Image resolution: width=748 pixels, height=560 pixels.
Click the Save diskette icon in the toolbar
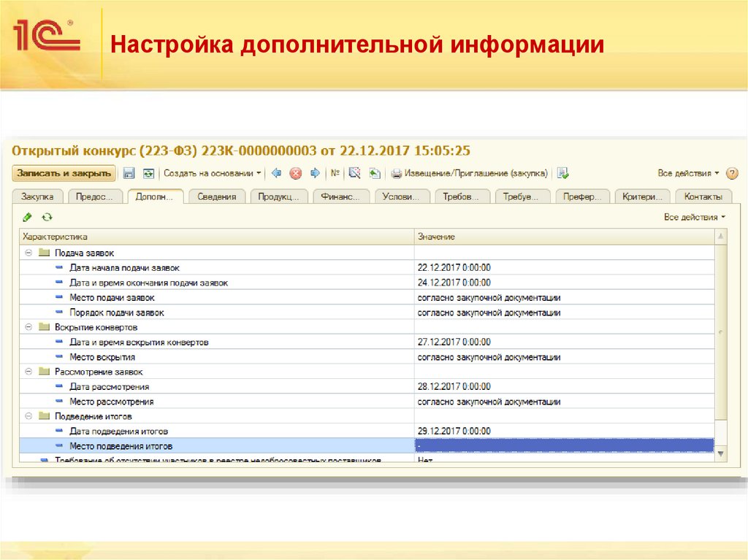128,173
